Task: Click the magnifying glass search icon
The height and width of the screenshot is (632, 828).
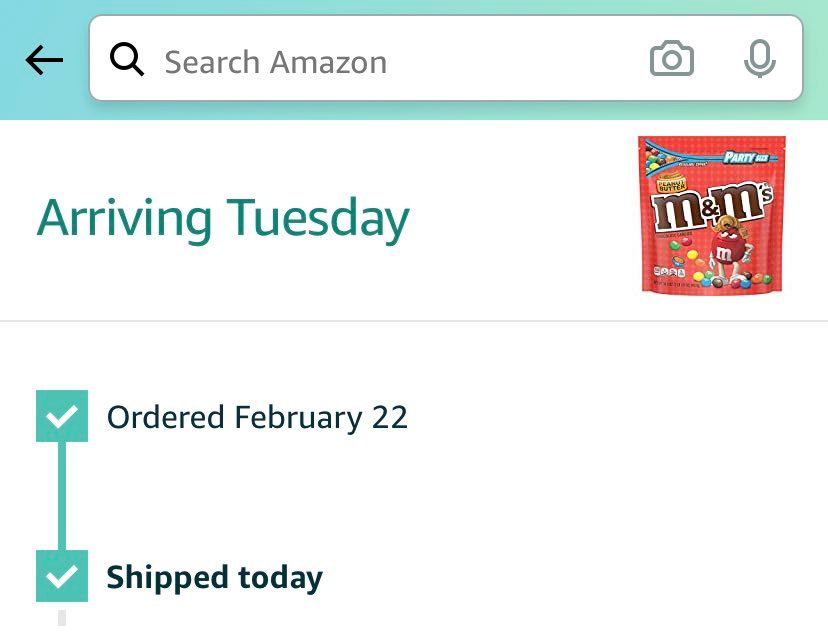Action: [127, 61]
